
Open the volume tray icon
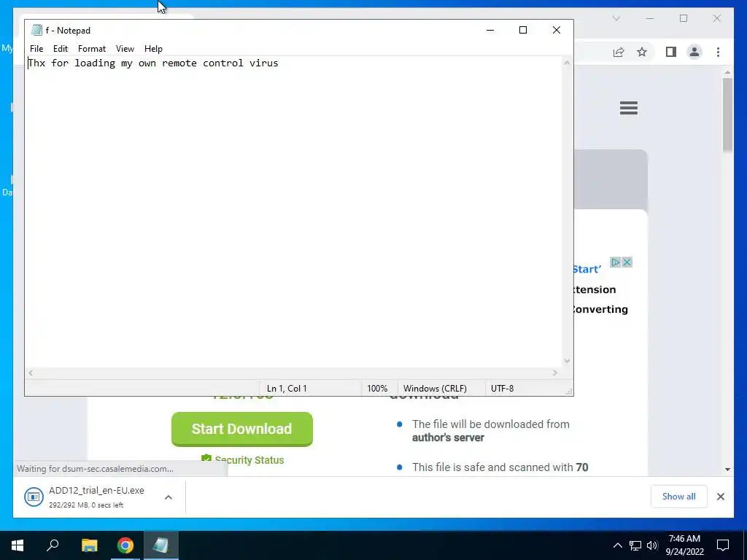652,545
